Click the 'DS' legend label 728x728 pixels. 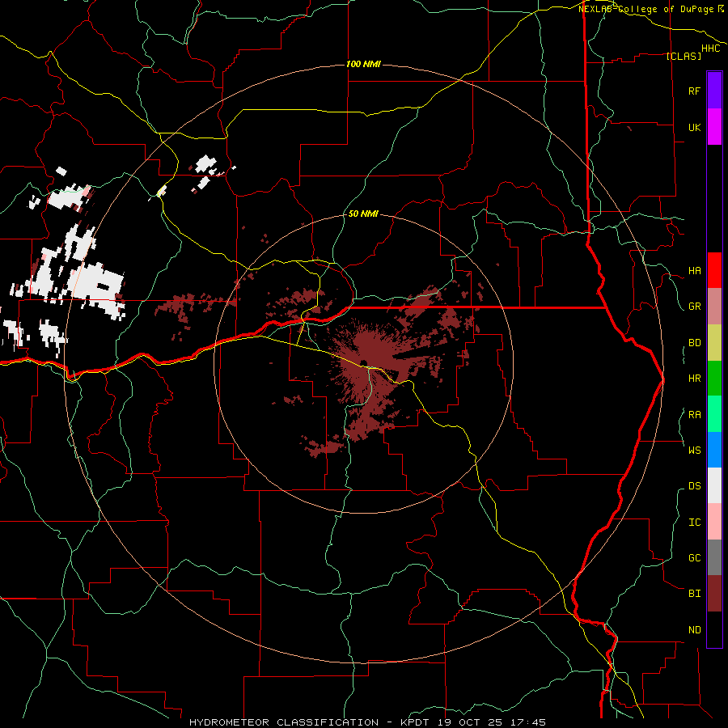[694, 486]
